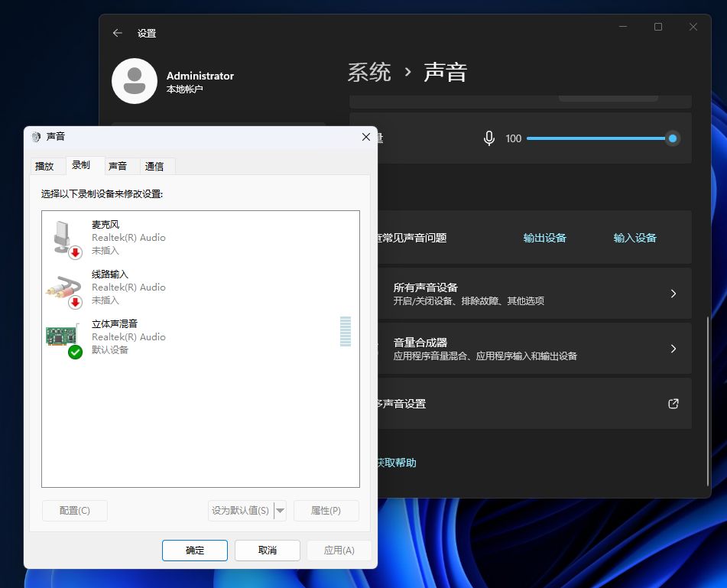This screenshot has width=727, height=588.
Task: Click the 音量合成器 row title
Action: tap(420, 343)
